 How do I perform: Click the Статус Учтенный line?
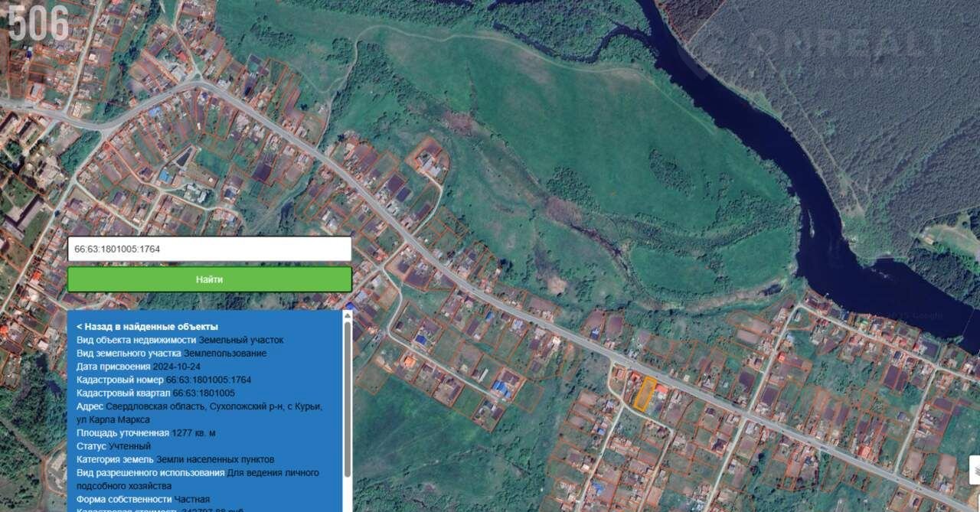[x=113, y=446]
